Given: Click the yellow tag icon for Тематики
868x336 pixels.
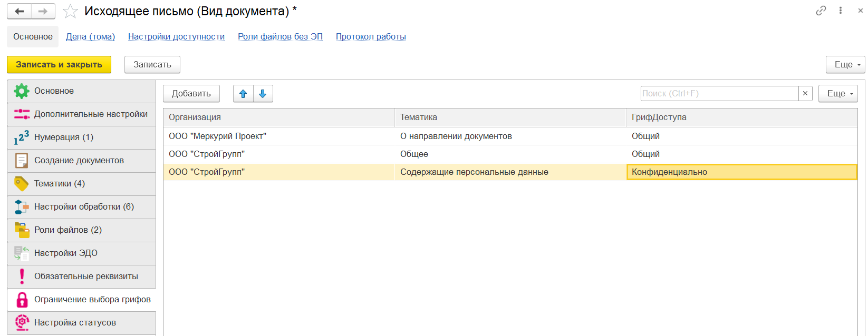Looking at the screenshot, I should pyautogui.click(x=22, y=184).
